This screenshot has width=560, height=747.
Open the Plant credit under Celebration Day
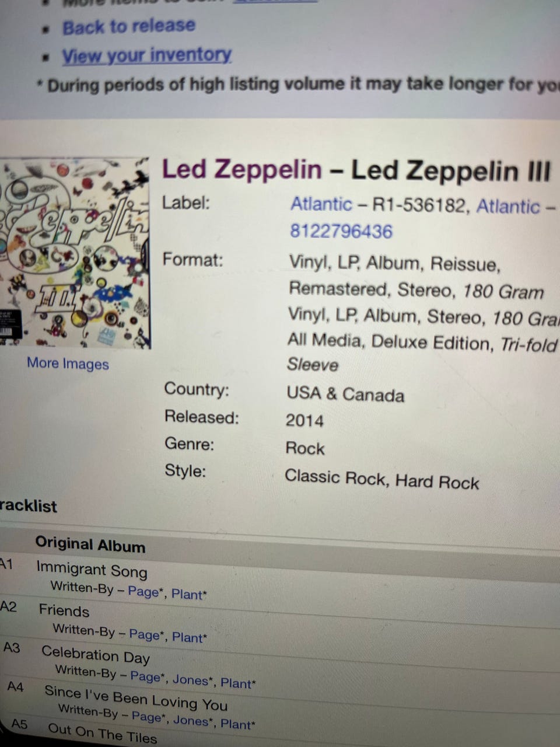[236, 683]
